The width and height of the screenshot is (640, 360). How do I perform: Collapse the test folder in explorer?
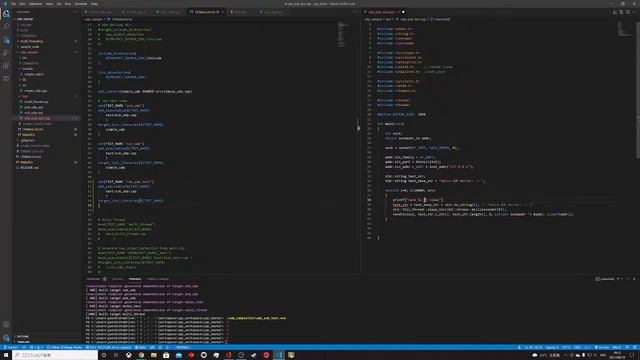click(25, 96)
